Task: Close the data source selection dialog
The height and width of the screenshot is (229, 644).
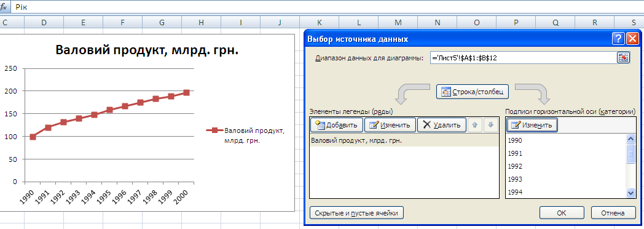Action: click(x=632, y=39)
